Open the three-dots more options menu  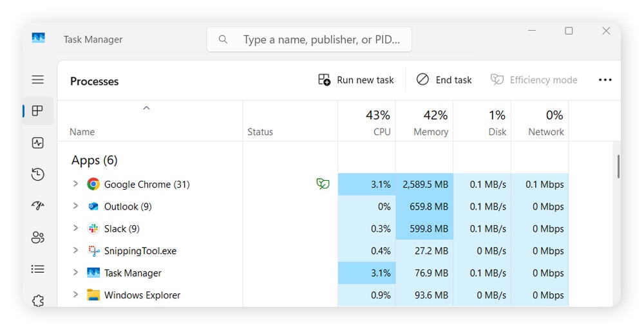tap(605, 80)
